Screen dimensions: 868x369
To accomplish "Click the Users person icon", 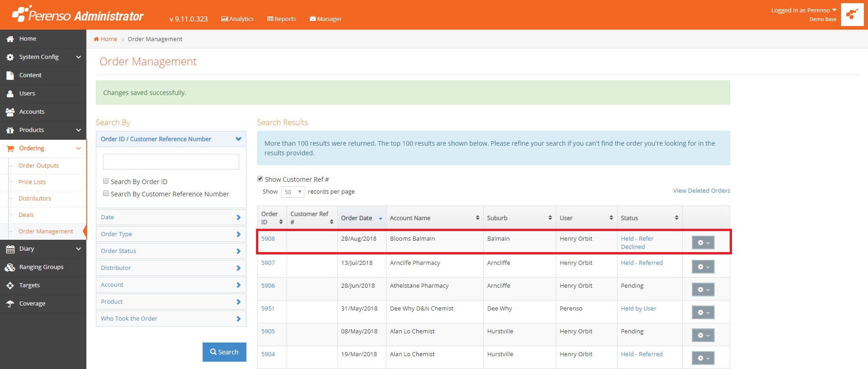I will click(x=10, y=94).
